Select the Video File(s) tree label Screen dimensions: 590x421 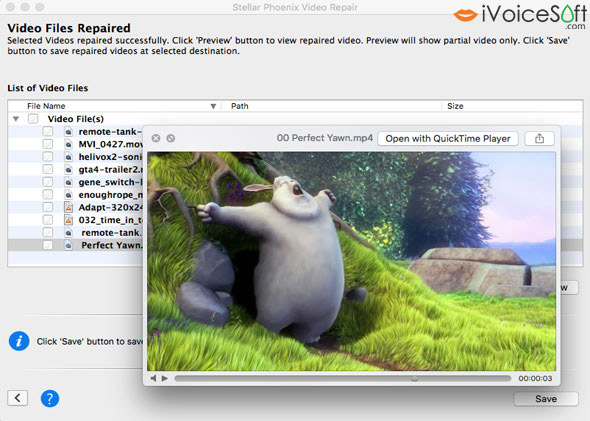click(x=76, y=119)
